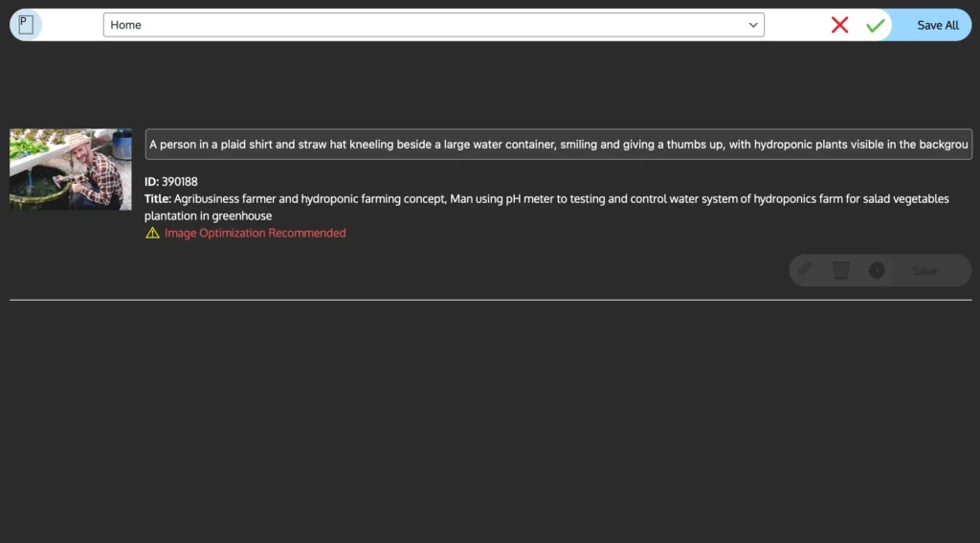Screen dimensions: 980x543
Task: Click the Image Optimization Recommended notice
Action: point(255,233)
